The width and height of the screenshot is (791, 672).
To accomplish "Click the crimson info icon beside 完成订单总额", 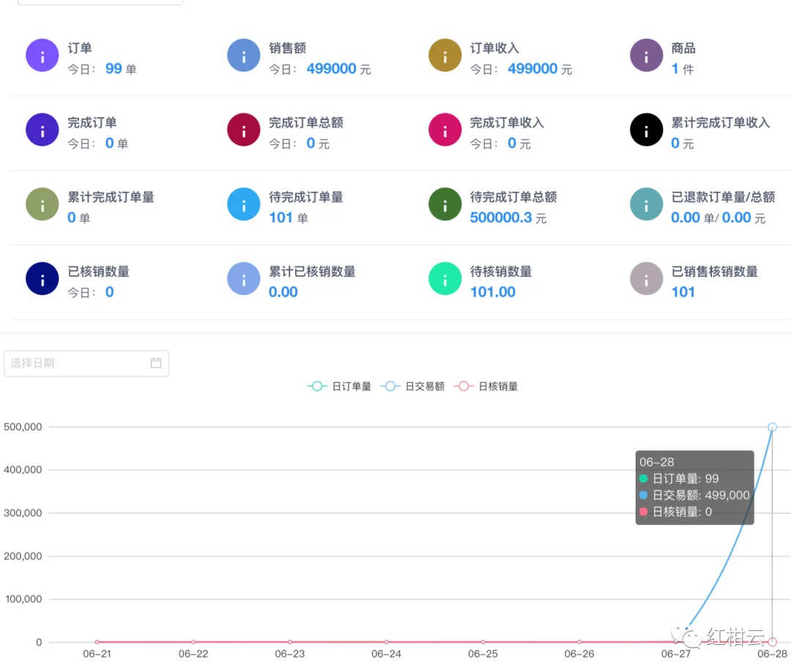I will (x=244, y=130).
